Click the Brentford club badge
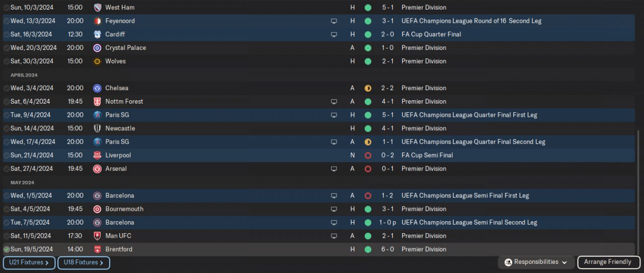The height and width of the screenshot is (273, 644). coord(97,249)
